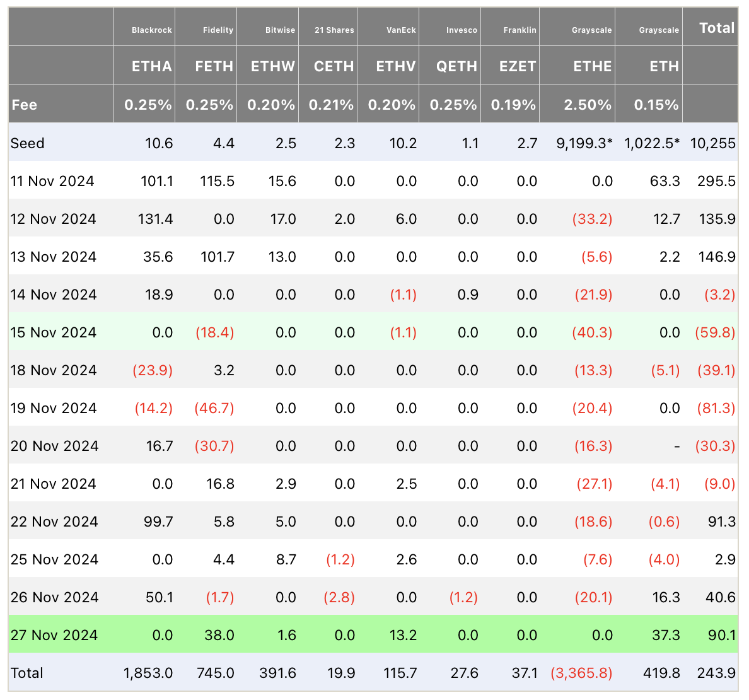This screenshot has width=749, height=700.
Task: Click the 11 Nov 2024 date row
Action: [52, 181]
